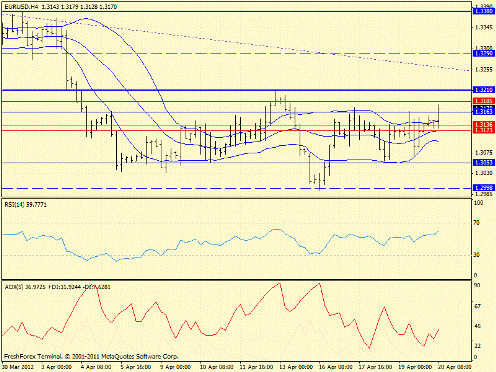
Task: Click the 10 Apr 08:00 time label
Action: (x=217, y=367)
